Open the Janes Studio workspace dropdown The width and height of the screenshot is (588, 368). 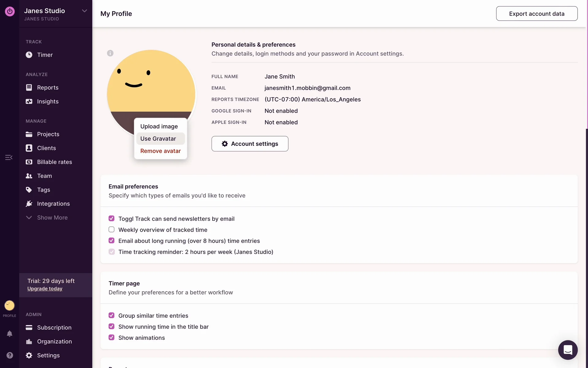click(x=85, y=11)
